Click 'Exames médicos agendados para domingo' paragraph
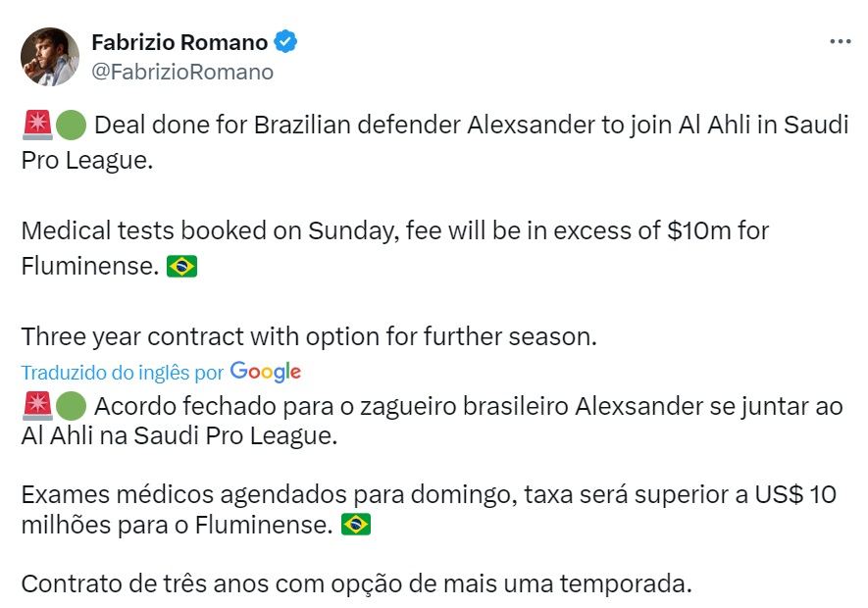Viewport: 868px width, 608px height. pyautogui.click(x=429, y=509)
